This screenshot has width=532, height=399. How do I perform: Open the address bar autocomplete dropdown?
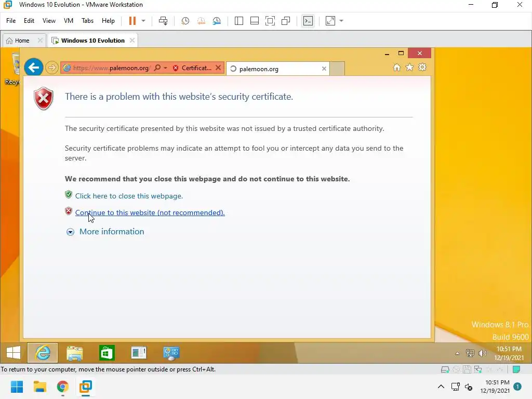[x=165, y=68]
